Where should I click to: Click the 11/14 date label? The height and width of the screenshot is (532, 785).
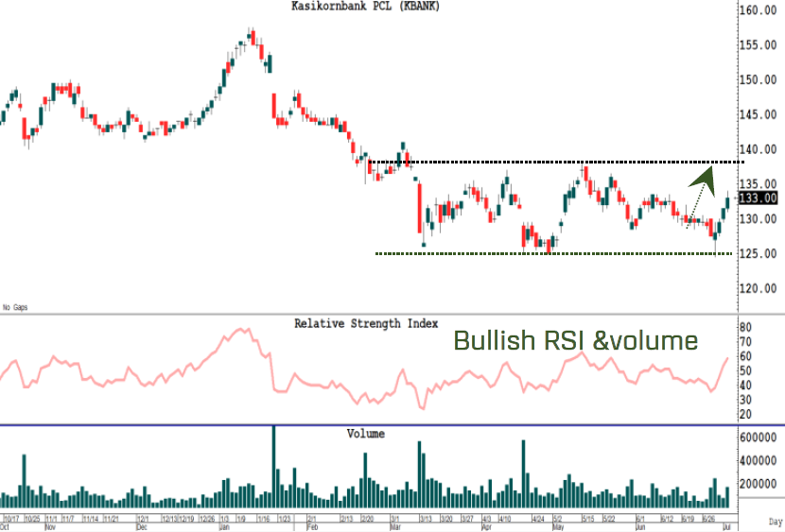pyautogui.click(x=91, y=519)
